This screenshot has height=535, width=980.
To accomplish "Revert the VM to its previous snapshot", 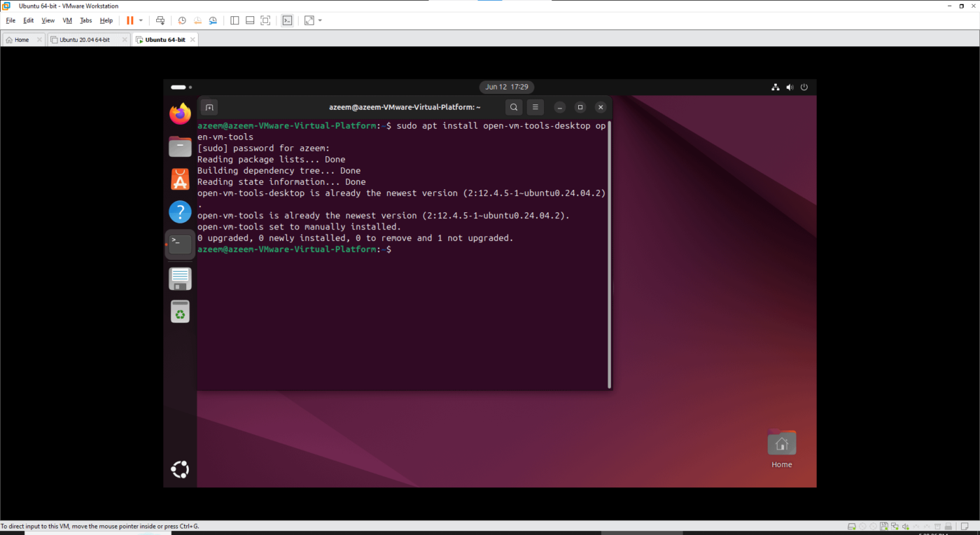I will (x=197, y=20).
